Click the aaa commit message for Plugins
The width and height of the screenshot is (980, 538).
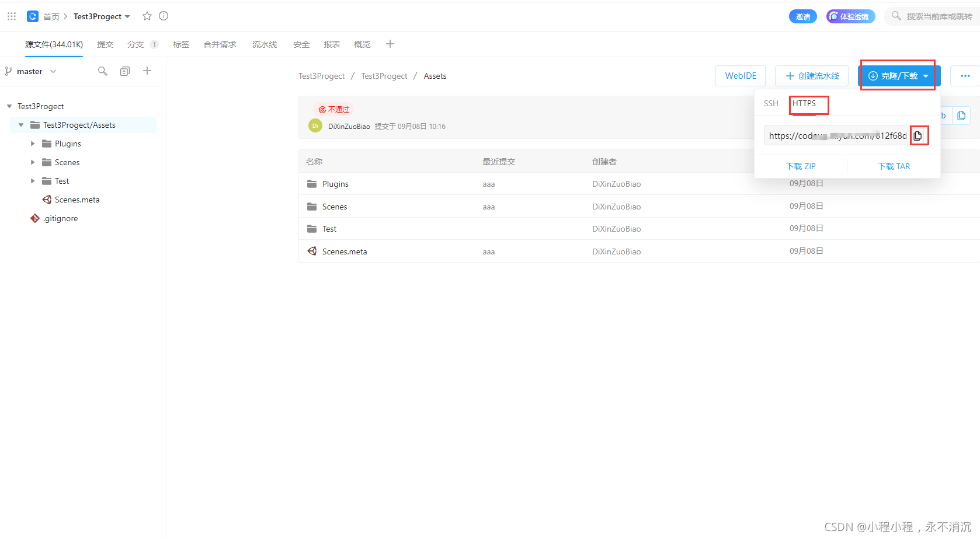point(489,184)
